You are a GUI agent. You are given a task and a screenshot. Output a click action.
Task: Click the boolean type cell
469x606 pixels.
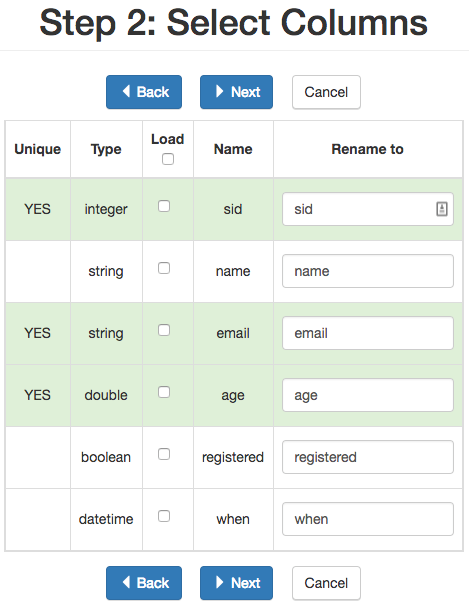point(106,457)
